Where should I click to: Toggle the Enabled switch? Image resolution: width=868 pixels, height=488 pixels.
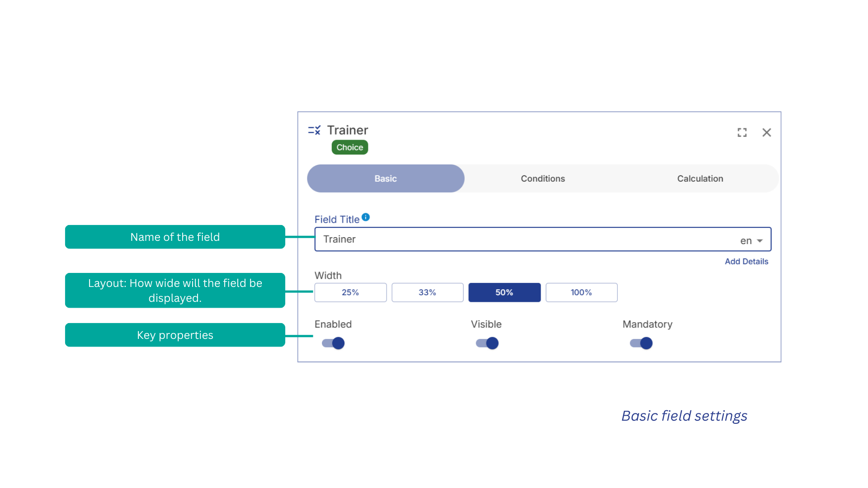(x=334, y=343)
